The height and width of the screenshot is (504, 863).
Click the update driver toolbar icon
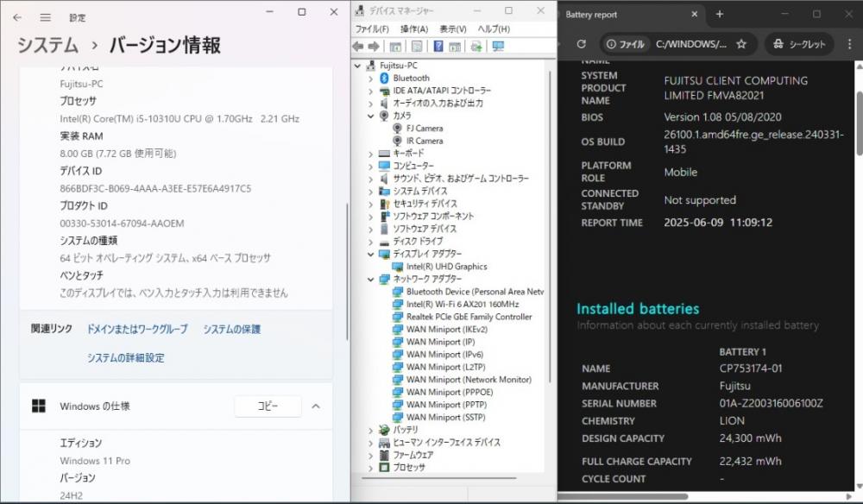pyautogui.click(x=476, y=47)
